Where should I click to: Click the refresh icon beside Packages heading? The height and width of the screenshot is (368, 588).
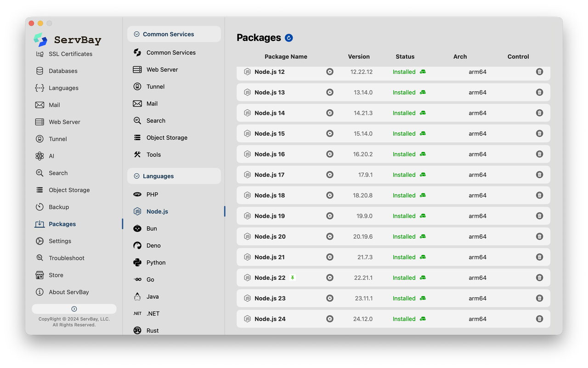288,38
